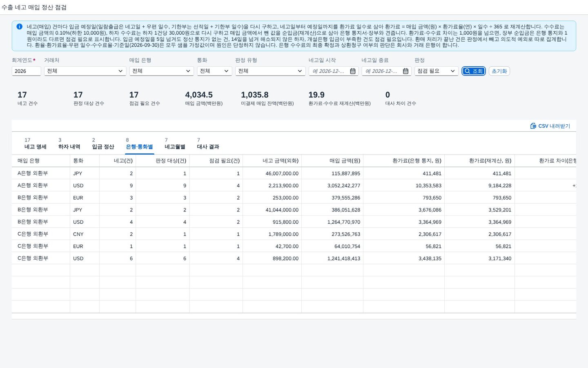Open calendar picker for 네고일 종료
Viewport: 588px width, 368px height.
pyautogui.click(x=405, y=71)
